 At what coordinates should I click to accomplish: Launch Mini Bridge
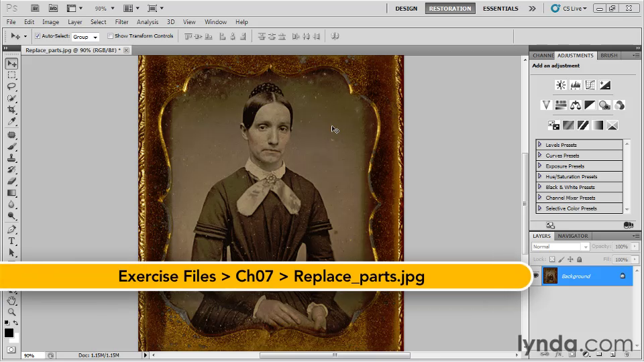pos(53,8)
